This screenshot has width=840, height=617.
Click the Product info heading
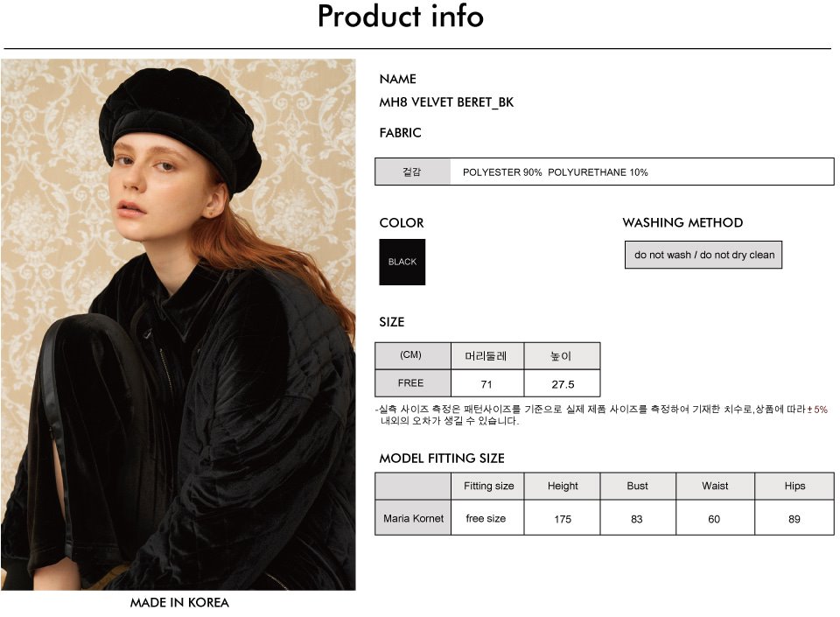[x=401, y=16]
